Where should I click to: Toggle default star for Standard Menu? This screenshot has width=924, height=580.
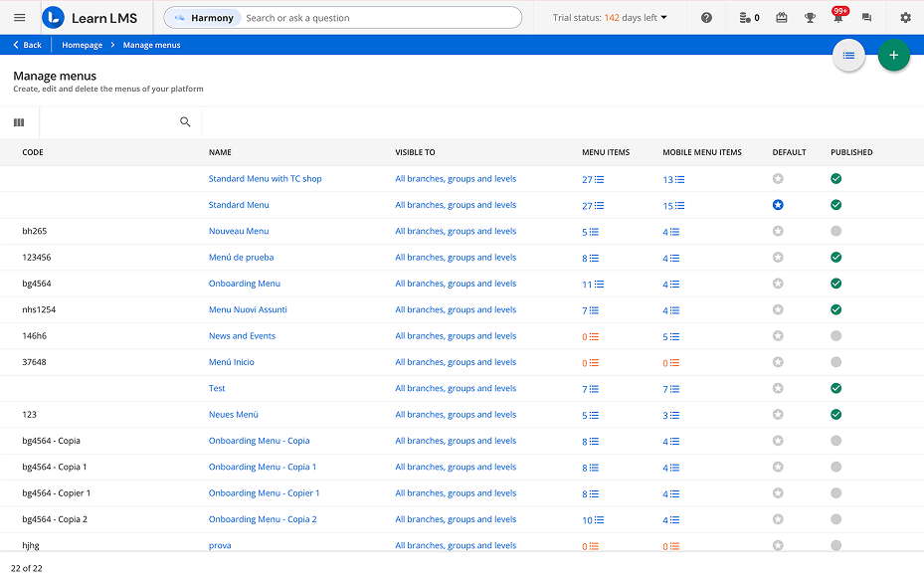[778, 205]
